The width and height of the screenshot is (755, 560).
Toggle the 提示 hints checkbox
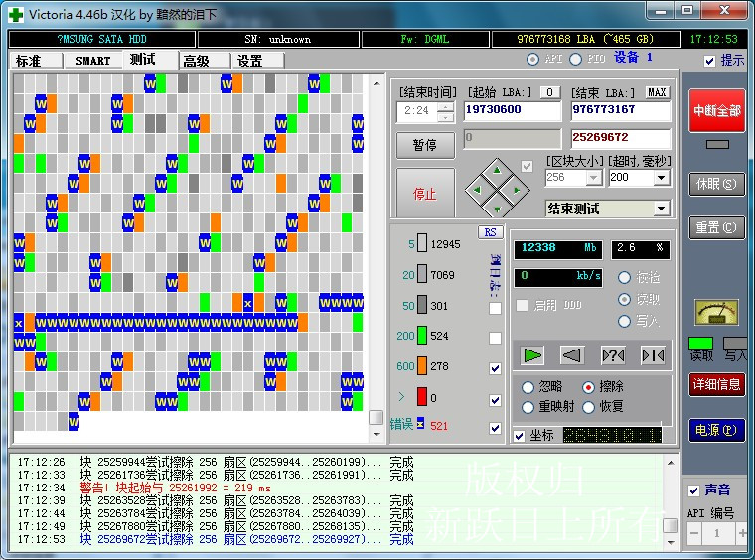click(709, 61)
